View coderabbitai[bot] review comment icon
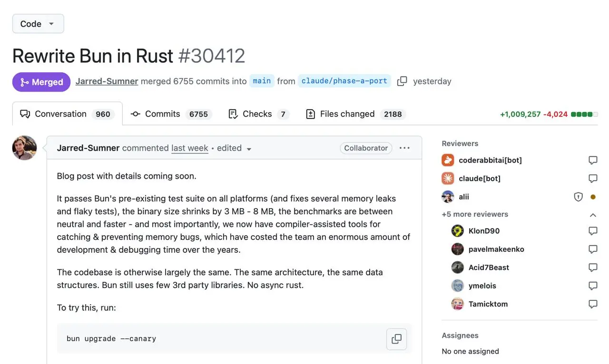This screenshot has width=609, height=364. pyautogui.click(x=593, y=160)
